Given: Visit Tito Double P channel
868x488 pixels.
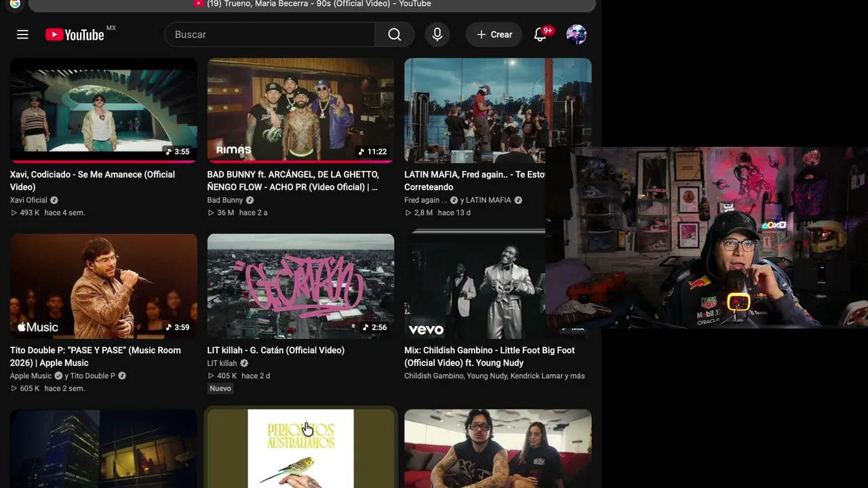Looking at the screenshot, I should point(93,376).
